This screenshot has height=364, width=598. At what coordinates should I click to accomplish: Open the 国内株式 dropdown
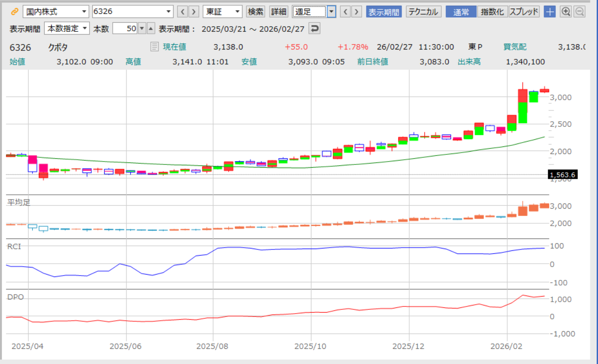pos(56,12)
